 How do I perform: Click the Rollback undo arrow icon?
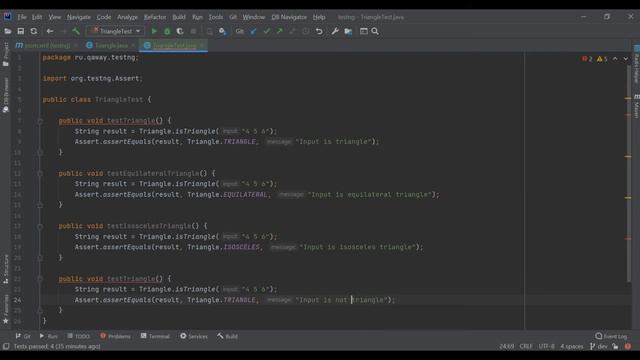pos(319,31)
